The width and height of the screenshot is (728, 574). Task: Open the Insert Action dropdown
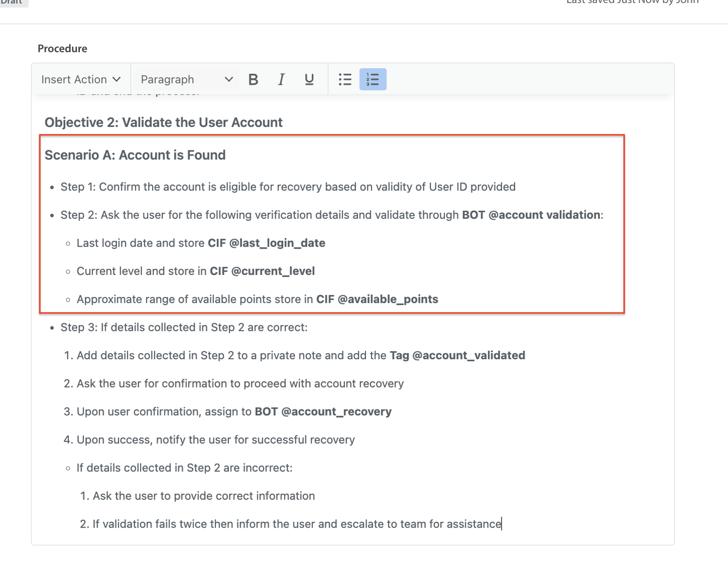click(x=81, y=79)
